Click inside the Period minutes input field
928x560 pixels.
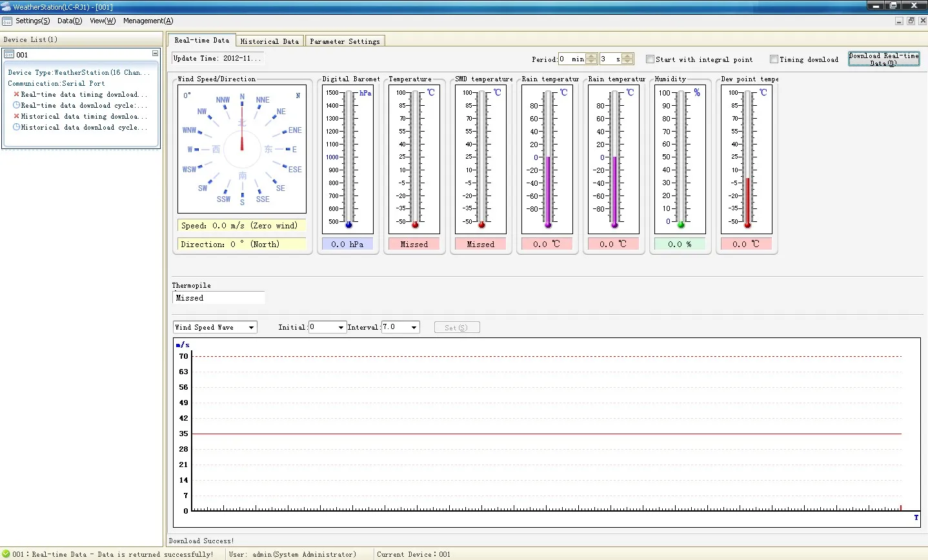click(567, 59)
